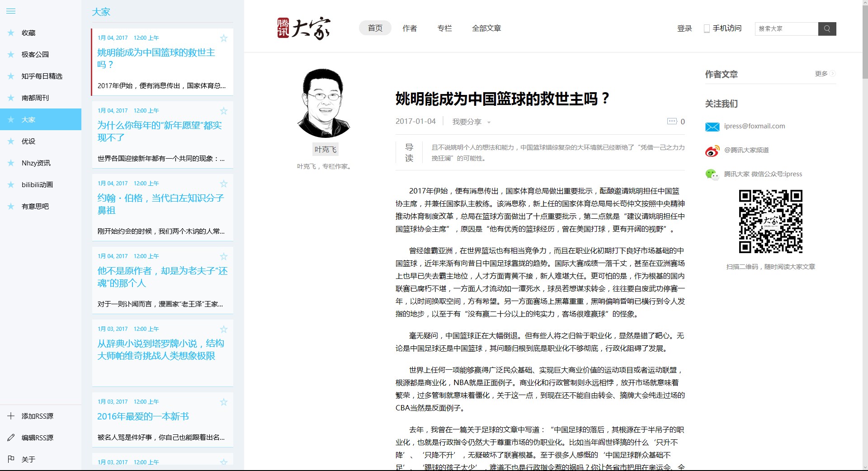Image resolution: width=868 pixels, height=471 pixels.
Task: Click the star icon beside 优设
Action: [11, 141]
